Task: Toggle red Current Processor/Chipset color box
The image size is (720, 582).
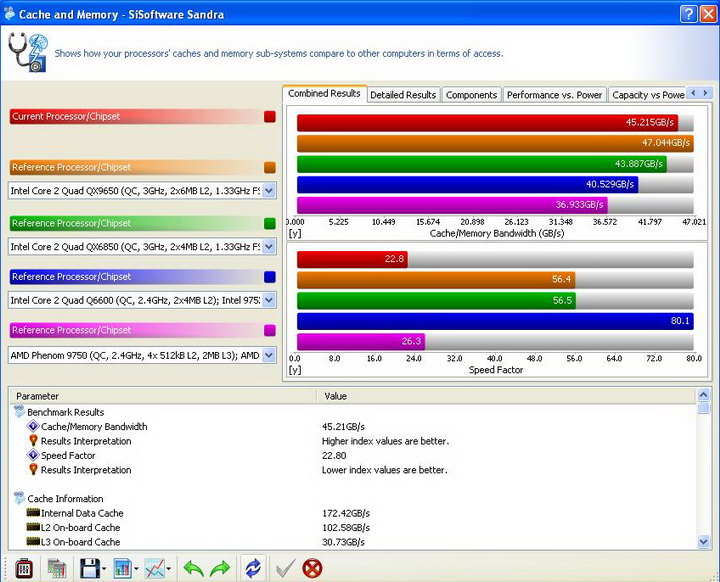Action: tap(270, 117)
